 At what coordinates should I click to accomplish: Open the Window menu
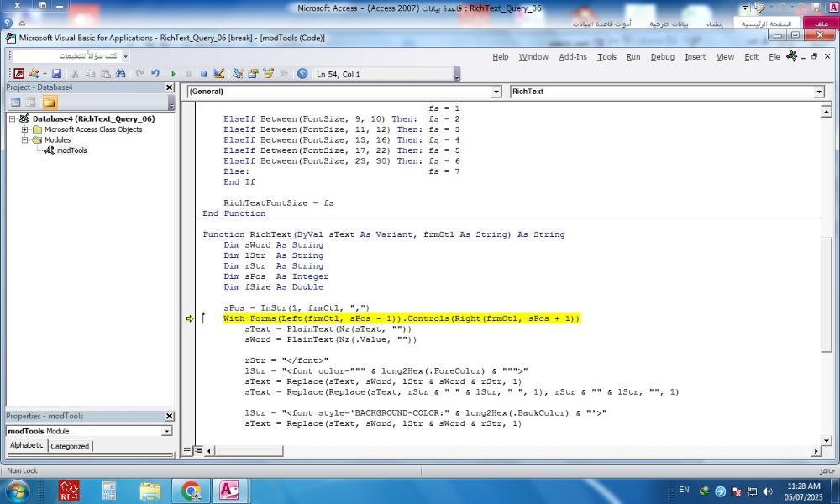click(533, 57)
